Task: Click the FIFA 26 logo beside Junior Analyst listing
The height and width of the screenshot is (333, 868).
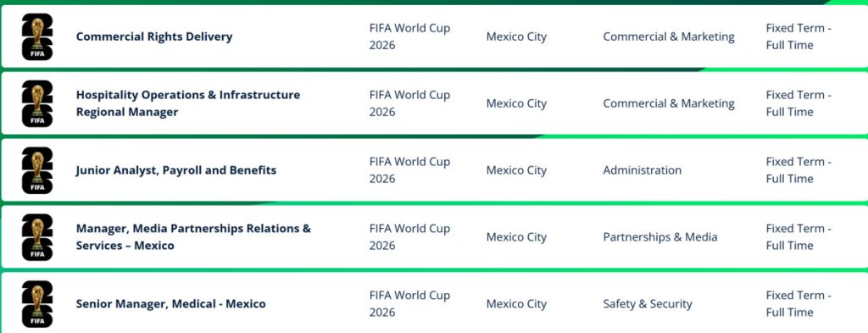Action: point(37,170)
